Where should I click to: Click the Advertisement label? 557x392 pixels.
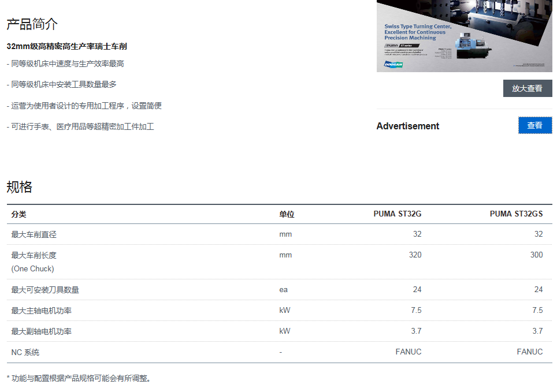(407, 126)
